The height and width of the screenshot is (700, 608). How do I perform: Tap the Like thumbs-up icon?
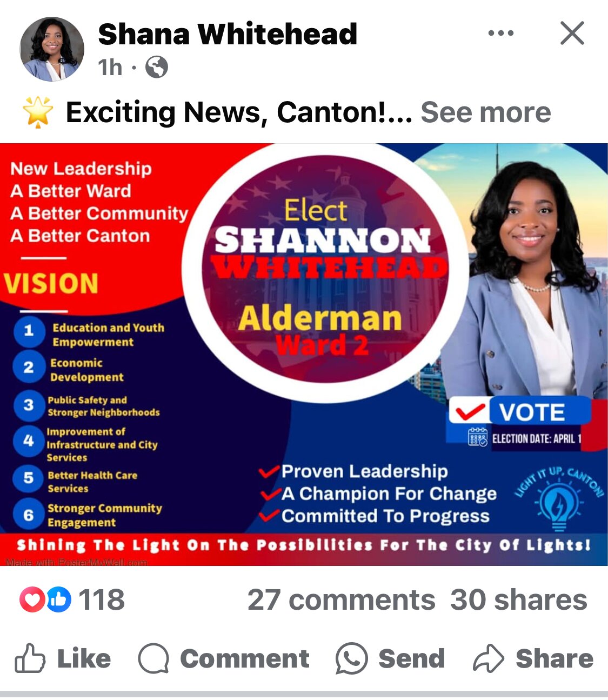(x=30, y=658)
